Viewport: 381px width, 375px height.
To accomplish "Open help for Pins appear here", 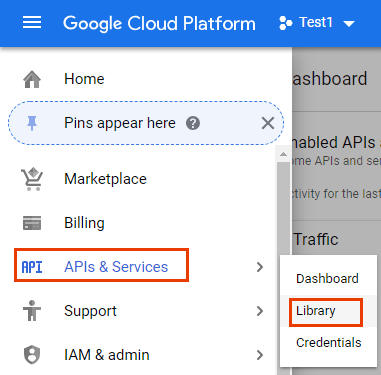I will click(x=193, y=123).
